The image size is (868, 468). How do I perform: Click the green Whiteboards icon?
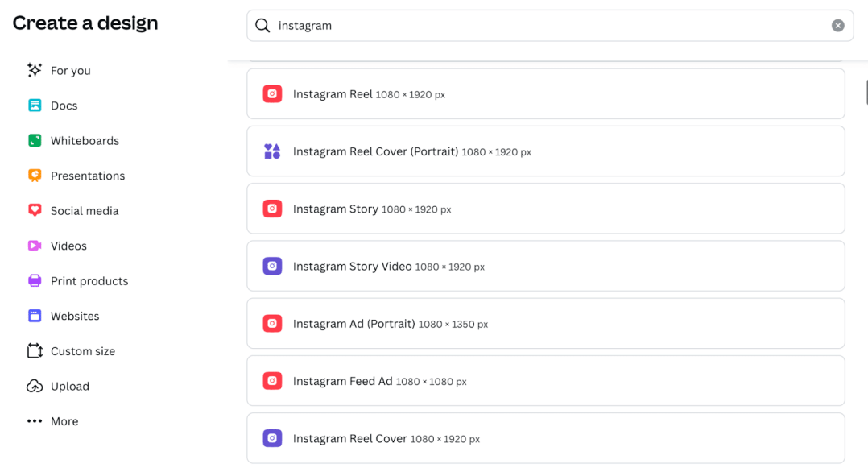point(35,140)
